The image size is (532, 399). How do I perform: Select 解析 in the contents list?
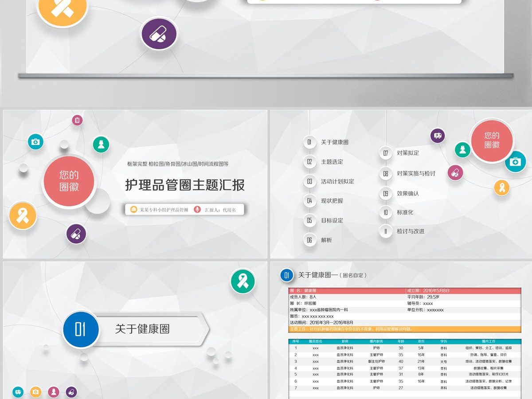326,240
